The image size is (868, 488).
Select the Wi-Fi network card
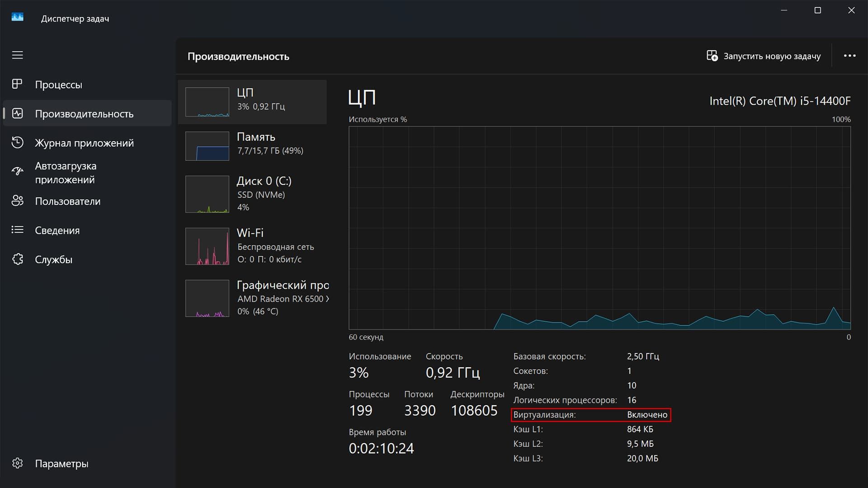(x=252, y=246)
